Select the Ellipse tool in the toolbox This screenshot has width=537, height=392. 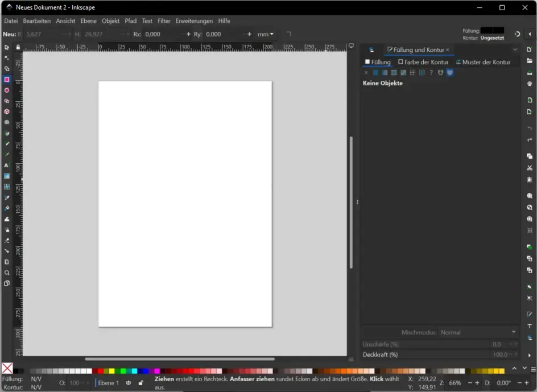7,89
